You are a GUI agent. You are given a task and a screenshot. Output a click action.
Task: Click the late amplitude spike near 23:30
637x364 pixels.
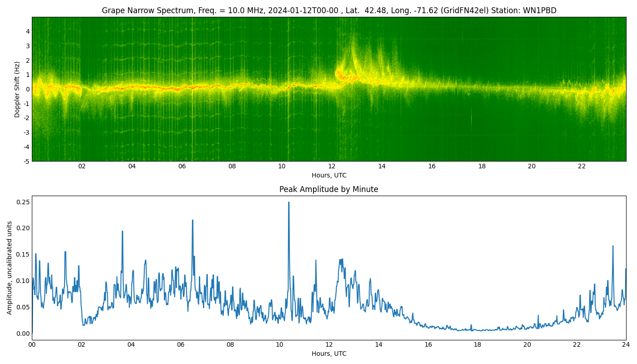[612, 247]
